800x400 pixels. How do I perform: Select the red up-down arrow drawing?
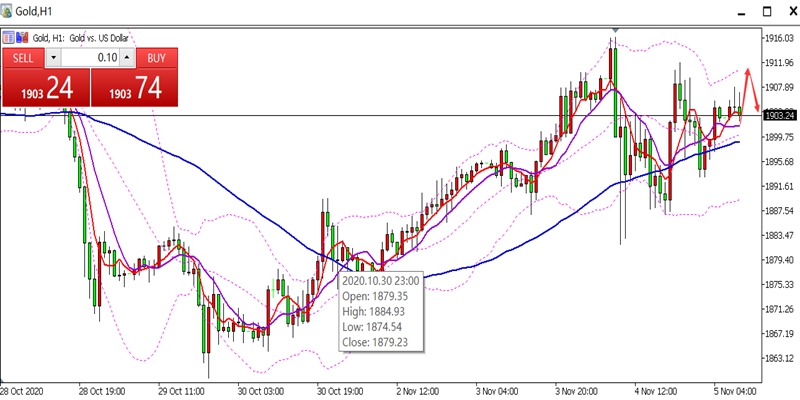tap(751, 89)
